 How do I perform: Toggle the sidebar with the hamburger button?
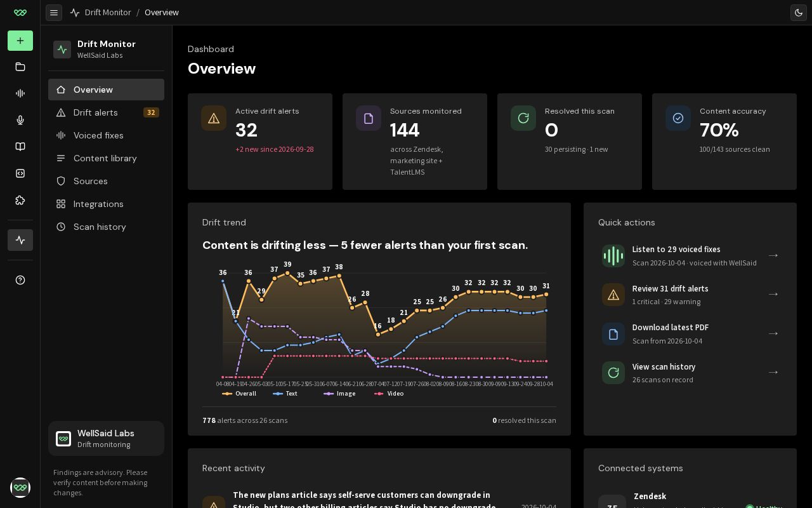pyautogui.click(x=54, y=12)
